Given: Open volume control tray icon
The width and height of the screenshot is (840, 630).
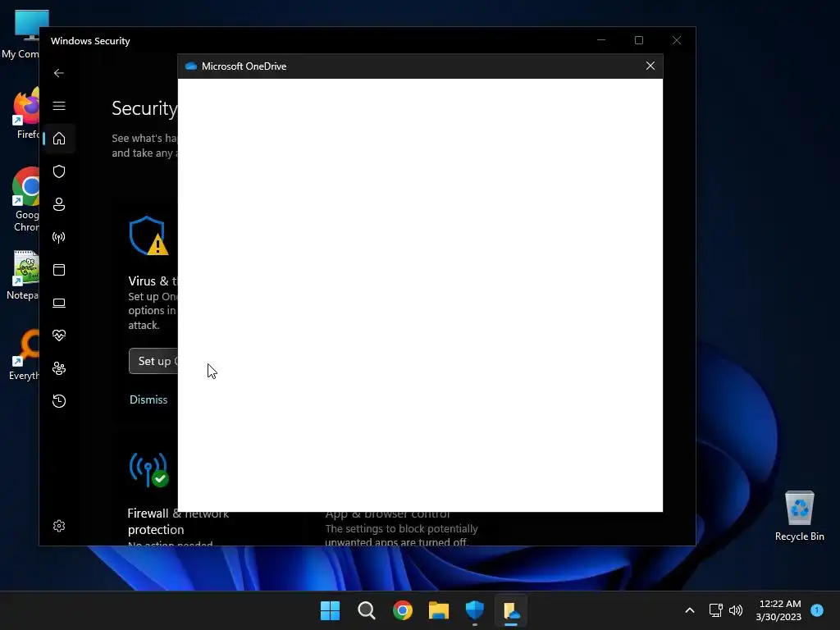Looking at the screenshot, I should coord(736,610).
